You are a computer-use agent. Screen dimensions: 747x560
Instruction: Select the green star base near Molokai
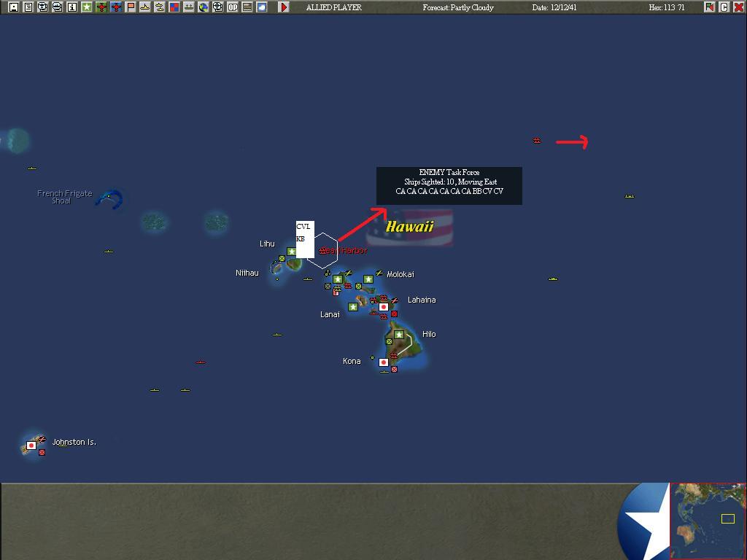[368, 279]
